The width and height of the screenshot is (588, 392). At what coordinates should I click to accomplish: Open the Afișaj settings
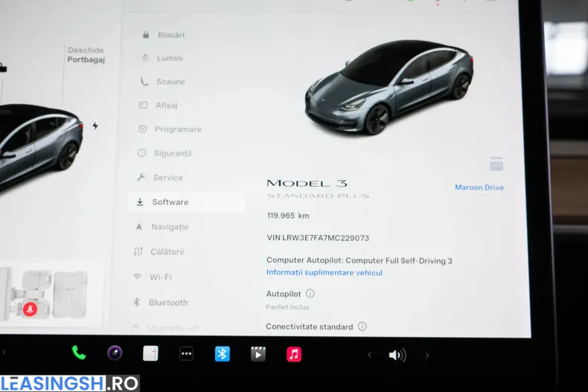(x=158, y=106)
